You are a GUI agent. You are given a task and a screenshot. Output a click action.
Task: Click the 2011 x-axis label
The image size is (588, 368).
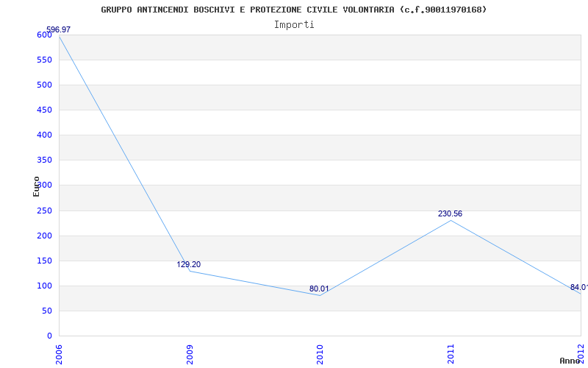click(451, 355)
